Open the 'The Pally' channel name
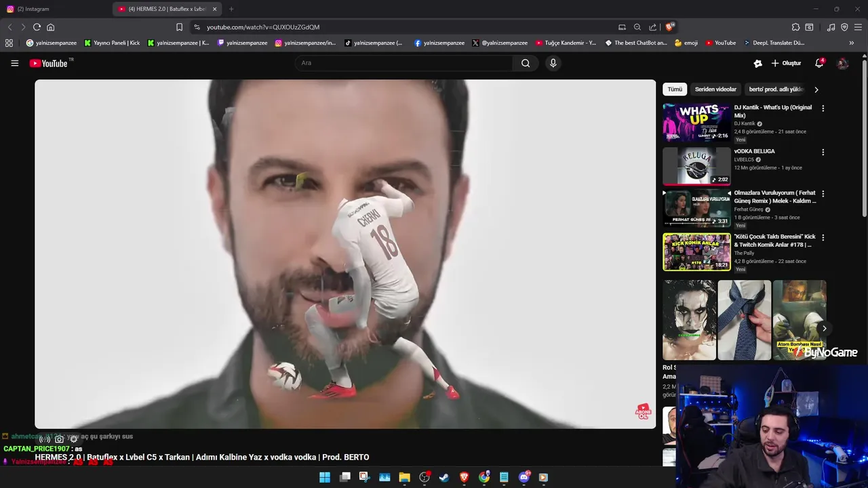The image size is (868, 488). (x=744, y=253)
